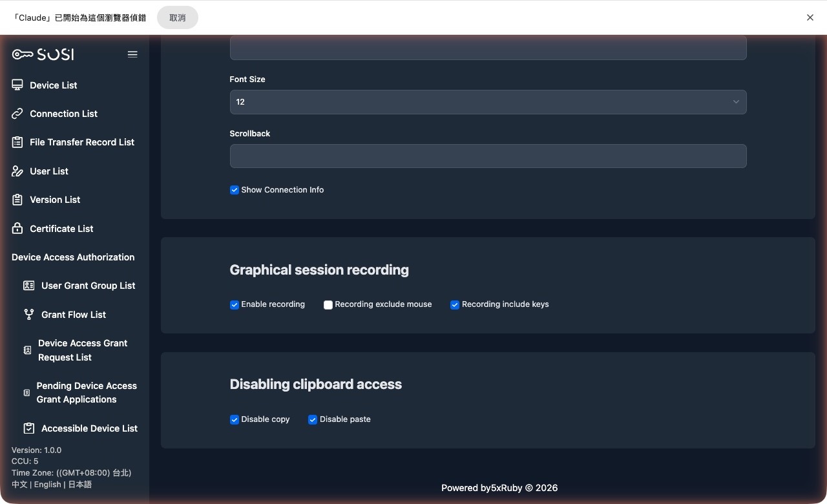Uncheck Show Connection Info
This screenshot has height=504, width=827.
coord(234,189)
